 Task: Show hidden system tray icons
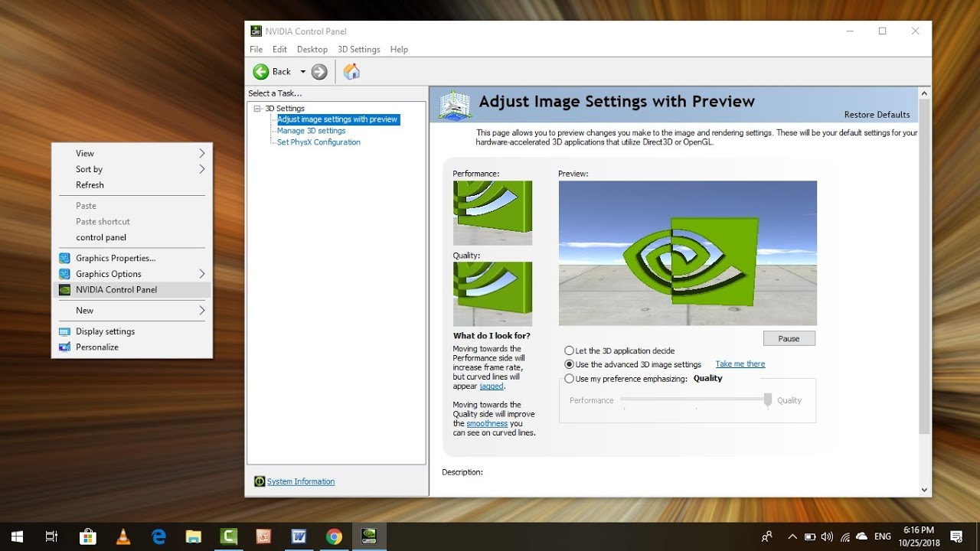[792, 536]
